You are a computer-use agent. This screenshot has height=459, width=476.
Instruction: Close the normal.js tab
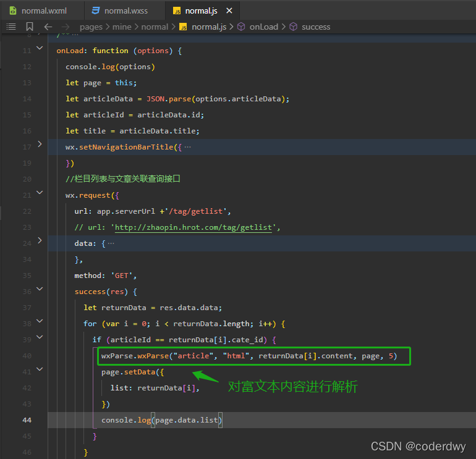(x=229, y=11)
